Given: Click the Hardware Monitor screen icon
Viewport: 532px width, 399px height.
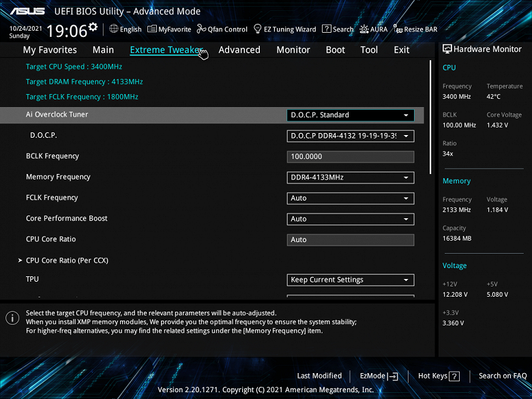Looking at the screenshot, I should 447,49.
